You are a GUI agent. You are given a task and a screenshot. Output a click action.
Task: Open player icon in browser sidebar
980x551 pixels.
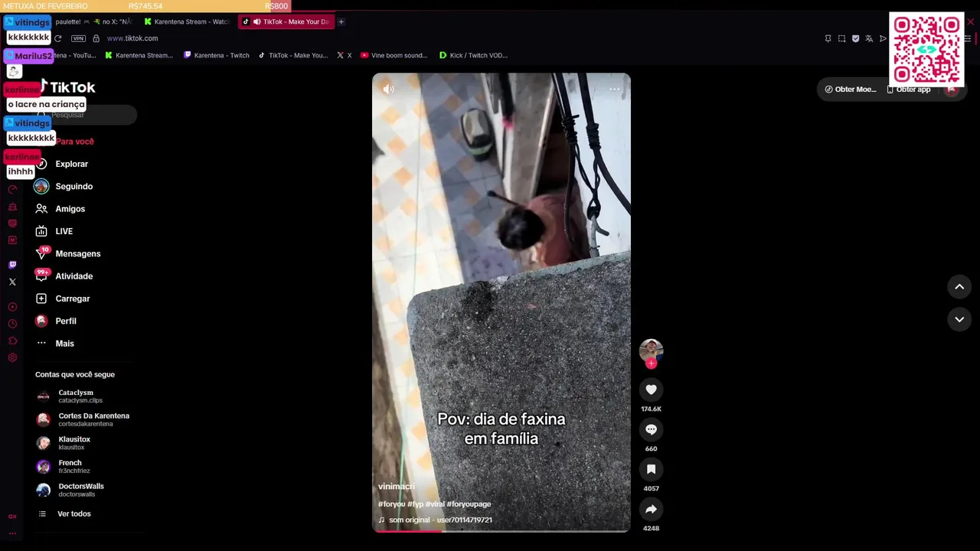click(x=12, y=307)
